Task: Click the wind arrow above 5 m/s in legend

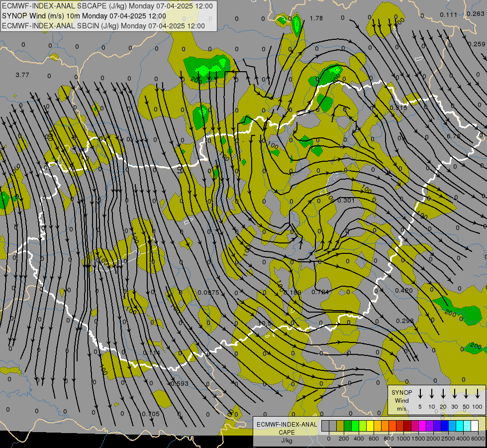Action: pos(420,393)
